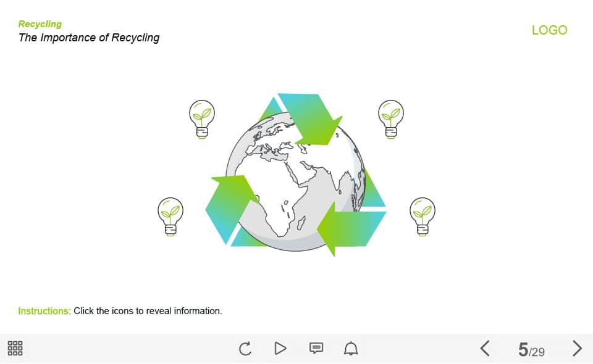The width and height of the screenshot is (593, 364).
Task: Click the lower-left lightbulb plant icon
Action: tap(170, 217)
